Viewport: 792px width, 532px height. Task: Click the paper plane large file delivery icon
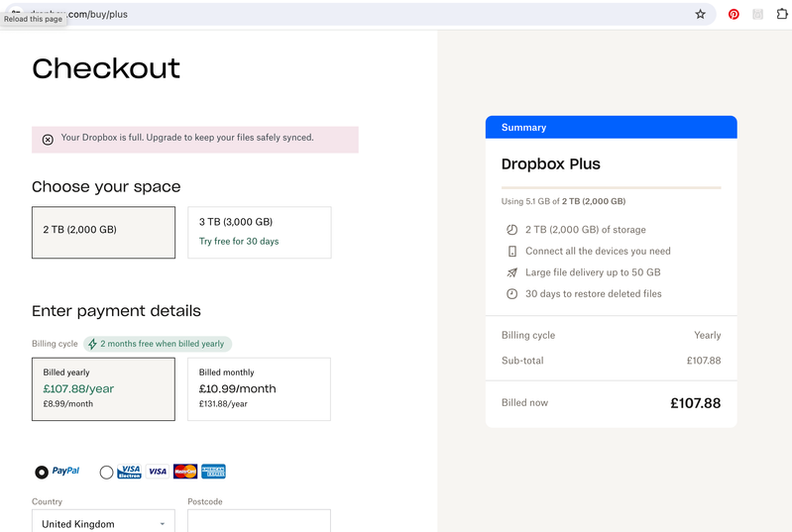click(511, 272)
